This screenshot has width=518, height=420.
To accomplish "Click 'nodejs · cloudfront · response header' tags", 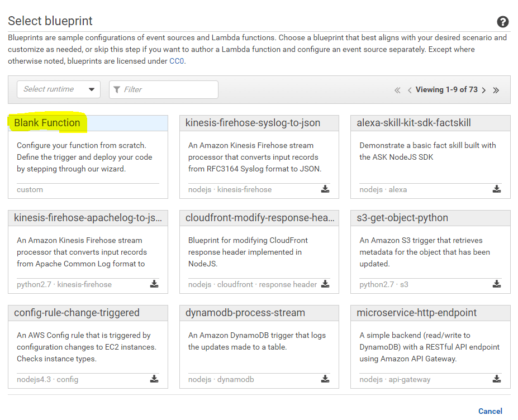I will tap(253, 285).
